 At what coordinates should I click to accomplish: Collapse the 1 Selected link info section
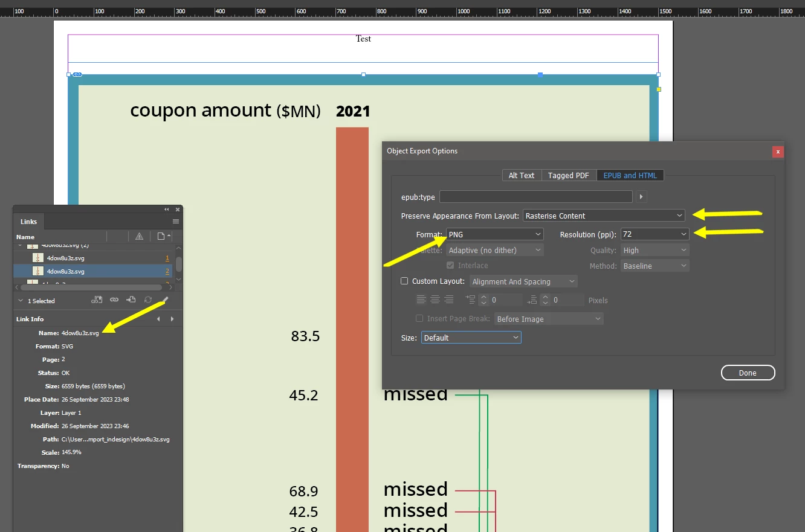tap(21, 301)
